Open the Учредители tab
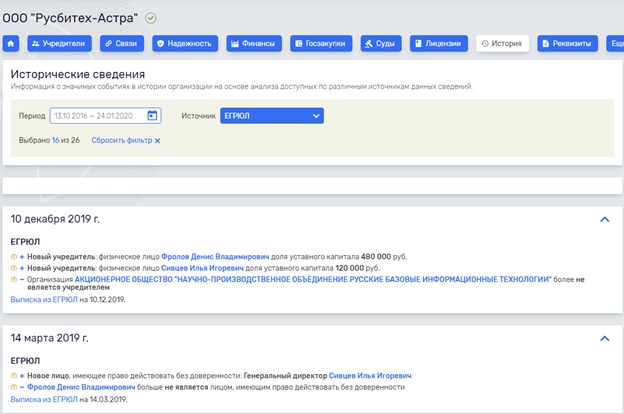The image size is (624, 414). tap(59, 43)
